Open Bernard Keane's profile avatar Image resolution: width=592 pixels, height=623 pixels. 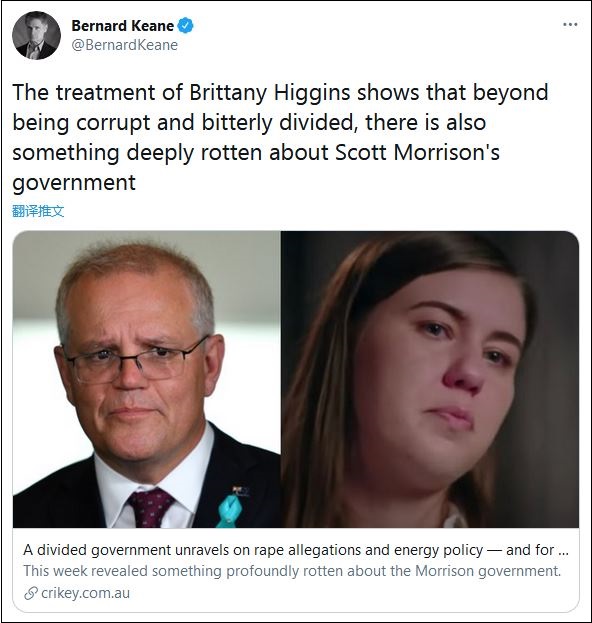(x=37, y=35)
